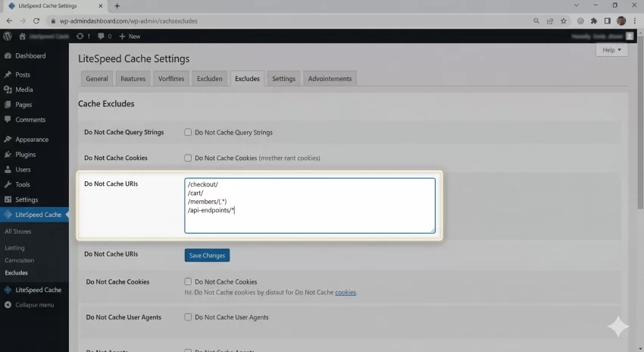Bookmark this page with the star icon
Image resolution: width=644 pixels, height=352 pixels.
tap(564, 21)
